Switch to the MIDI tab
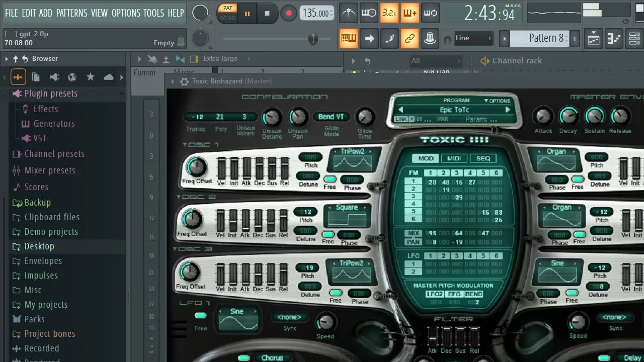The image size is (644, 362). click(x=454, y=158)
